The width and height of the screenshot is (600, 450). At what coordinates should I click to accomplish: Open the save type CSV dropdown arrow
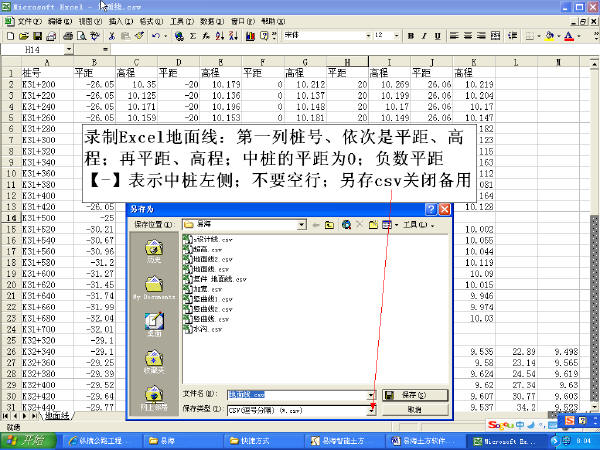(x=371, y=411)
